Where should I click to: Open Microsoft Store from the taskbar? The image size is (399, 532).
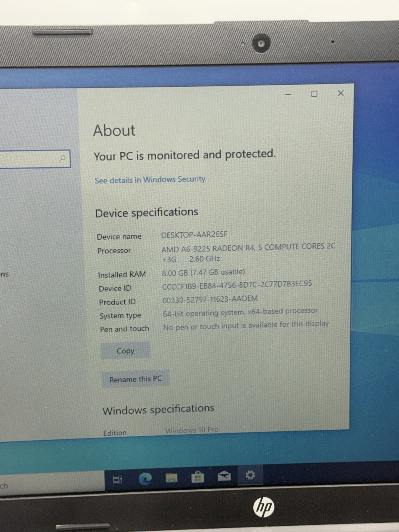coord(198,477)
